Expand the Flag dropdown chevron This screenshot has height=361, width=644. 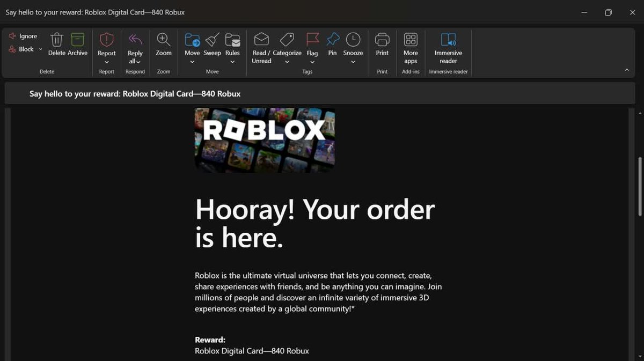pyautogui.click(x=312, y=62)
